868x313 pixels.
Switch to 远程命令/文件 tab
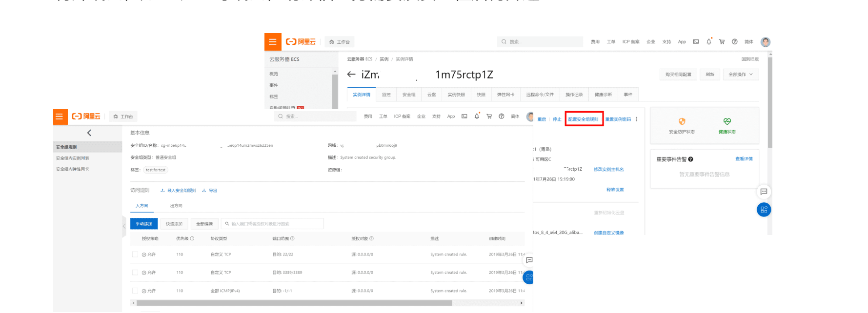tap(540, 95)
